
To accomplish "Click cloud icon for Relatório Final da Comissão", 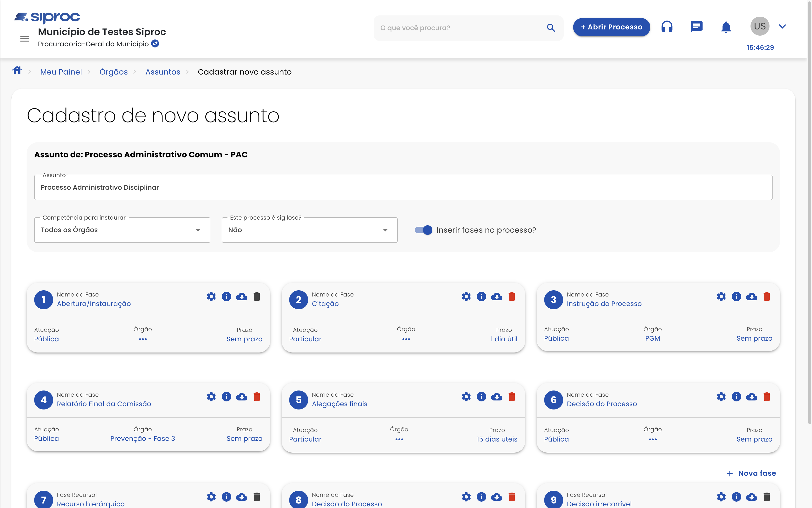I will (241, 397).
